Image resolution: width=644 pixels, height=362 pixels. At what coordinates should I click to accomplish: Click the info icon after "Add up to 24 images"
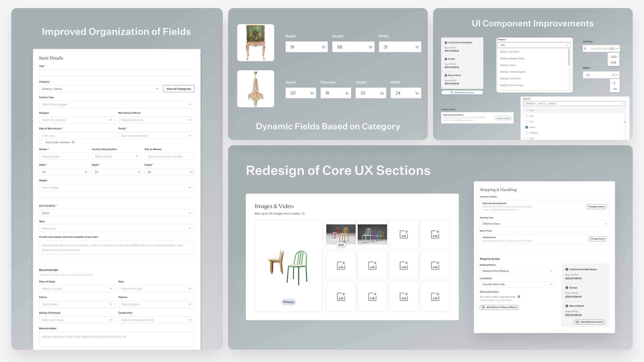click(303, 213)
